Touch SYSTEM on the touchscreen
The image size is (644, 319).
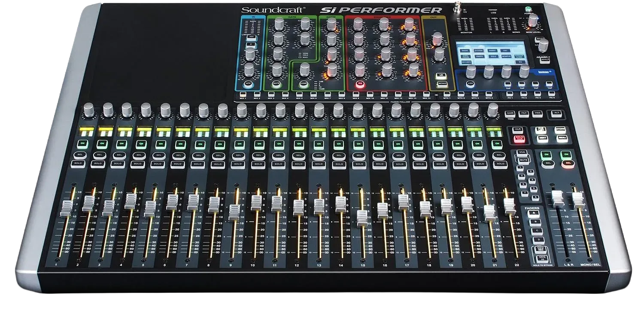point(478,51)
